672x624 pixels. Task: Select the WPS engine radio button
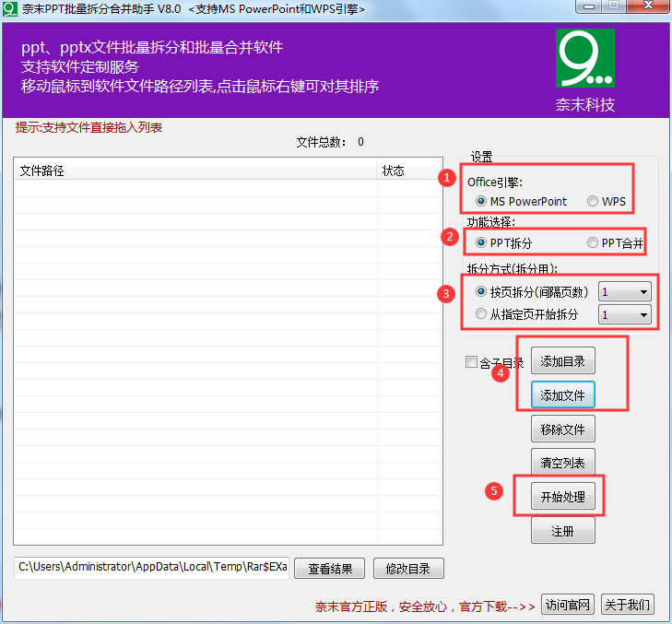click(x=593, y=201)
